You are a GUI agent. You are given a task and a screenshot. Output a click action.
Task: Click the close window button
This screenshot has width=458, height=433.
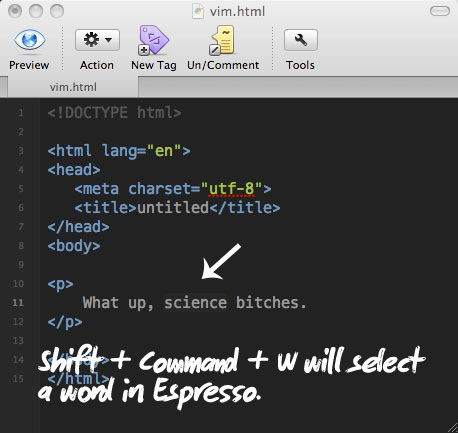(x=15, y=11)
